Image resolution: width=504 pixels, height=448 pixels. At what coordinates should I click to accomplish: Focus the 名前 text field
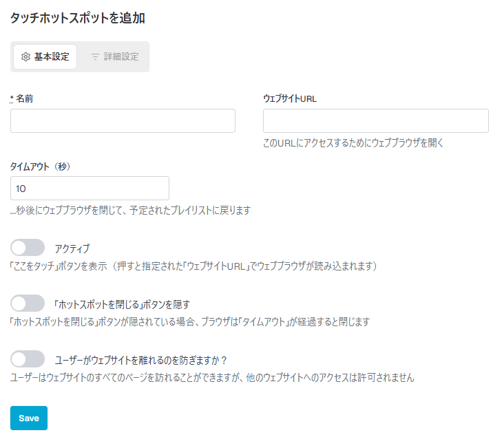(123, 121)
